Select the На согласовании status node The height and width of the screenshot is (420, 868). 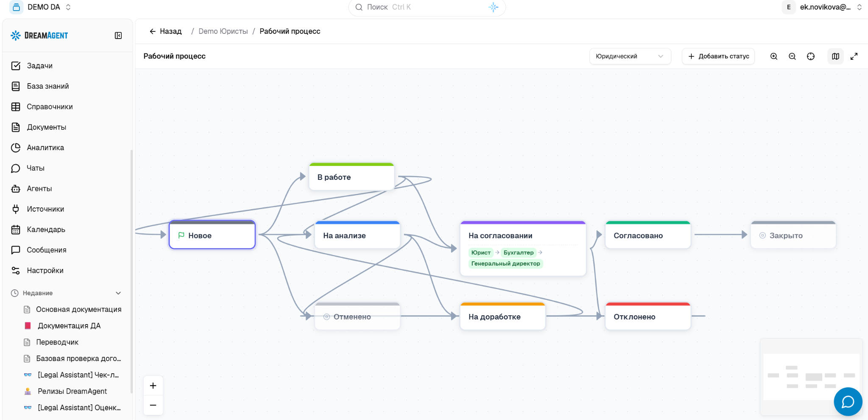[x=523, y=249]
